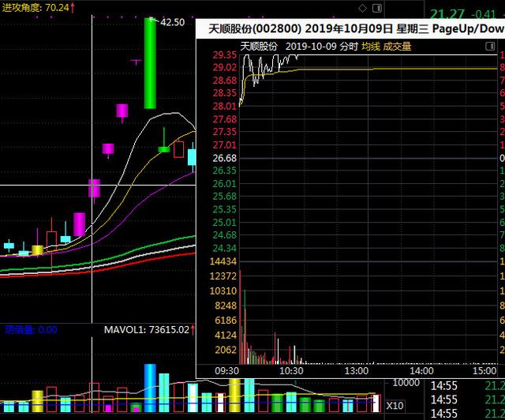Click the 14434 volume axis value
This screenshot has width=505, height=420.
223,261
